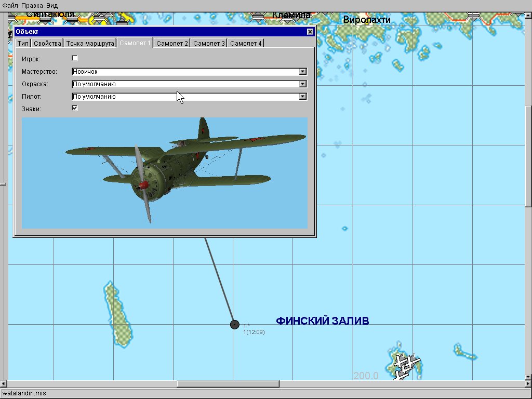Viewport: 532px width, 399px height.
Task: Select the Самолет 4 tab
Action: click(246, 43)
